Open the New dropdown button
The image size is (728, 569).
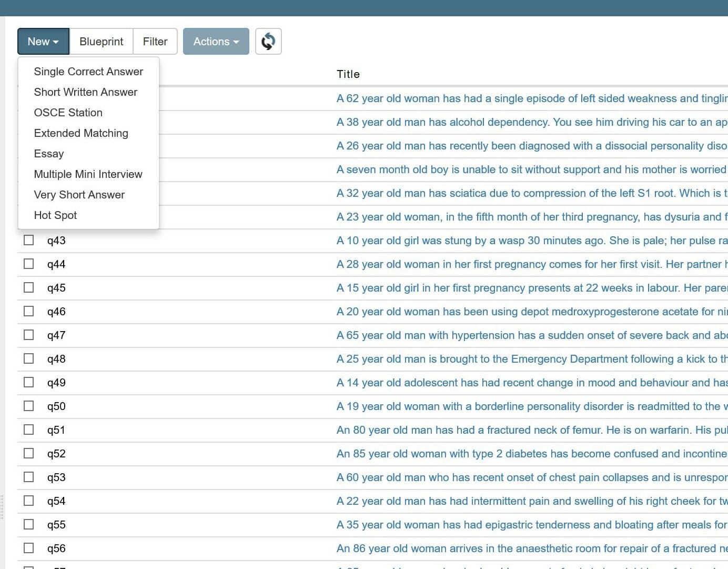point(43,42)
